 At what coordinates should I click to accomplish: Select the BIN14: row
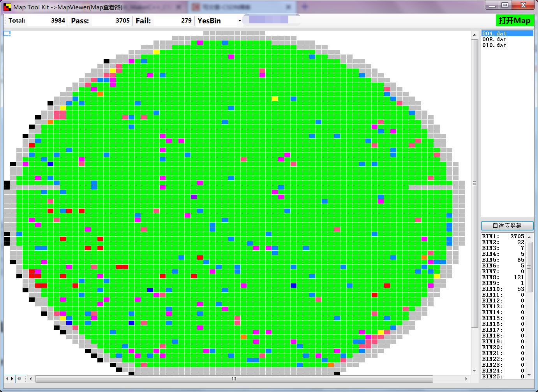click(x=503, y=312)
